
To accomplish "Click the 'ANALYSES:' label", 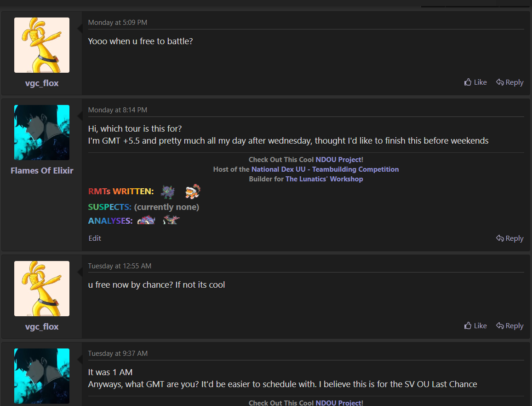I will coord(110,221).
